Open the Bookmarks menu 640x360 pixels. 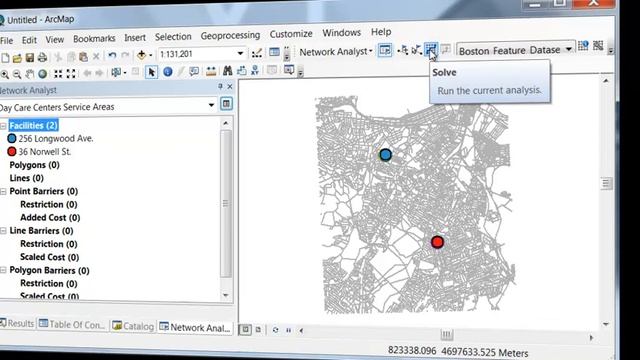tap(94, 38)
